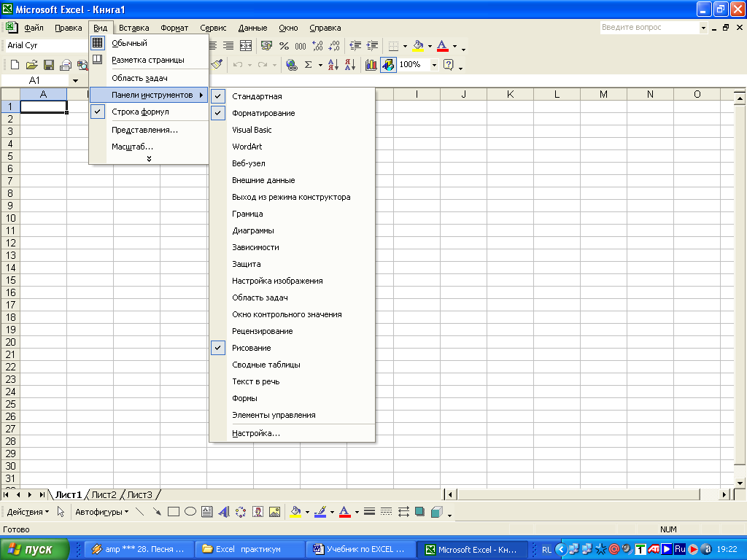Open 3-D Style icon on Drawing toolbar
The height and width of the screenshot is (560, 747).
coord(436,512)
